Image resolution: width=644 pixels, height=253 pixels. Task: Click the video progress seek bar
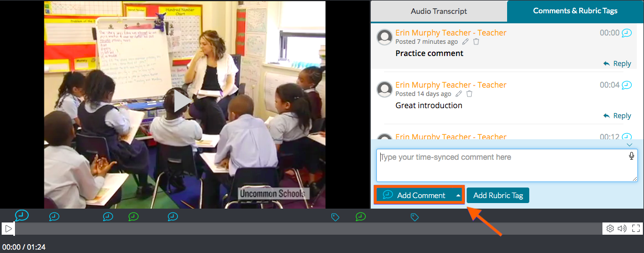(305, 228)
